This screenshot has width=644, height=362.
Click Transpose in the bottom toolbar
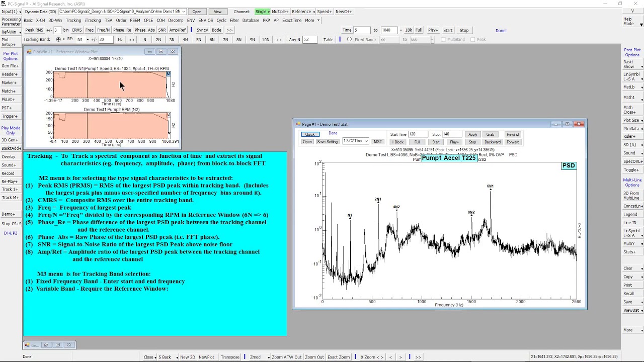pyautogui.click(x=230, y=357)
